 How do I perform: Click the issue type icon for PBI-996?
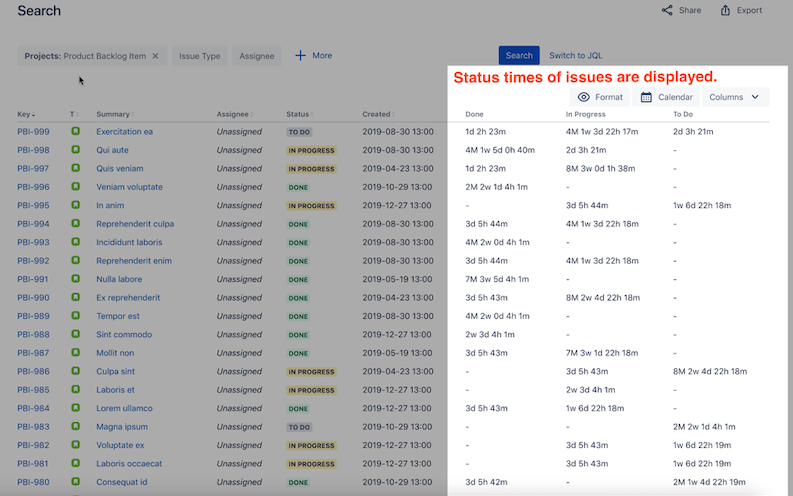tap(75, 187)
